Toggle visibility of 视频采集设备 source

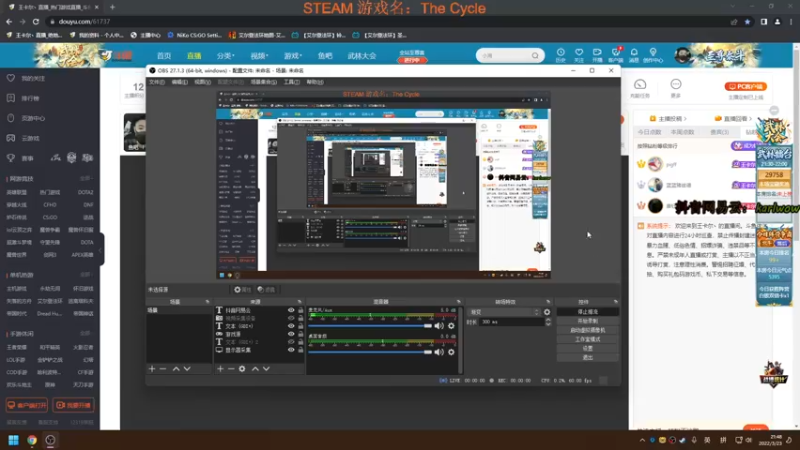[x=291, y=318]
